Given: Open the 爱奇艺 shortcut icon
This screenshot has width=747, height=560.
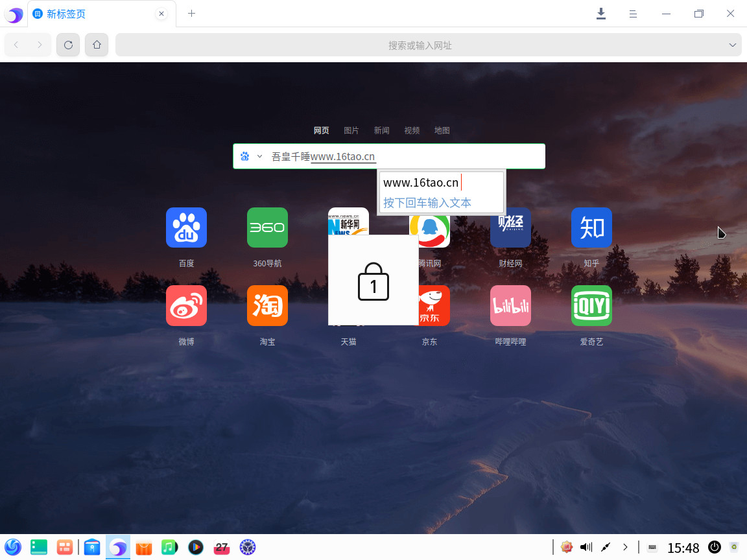Looking at the screenshot, I should (591, 305).
